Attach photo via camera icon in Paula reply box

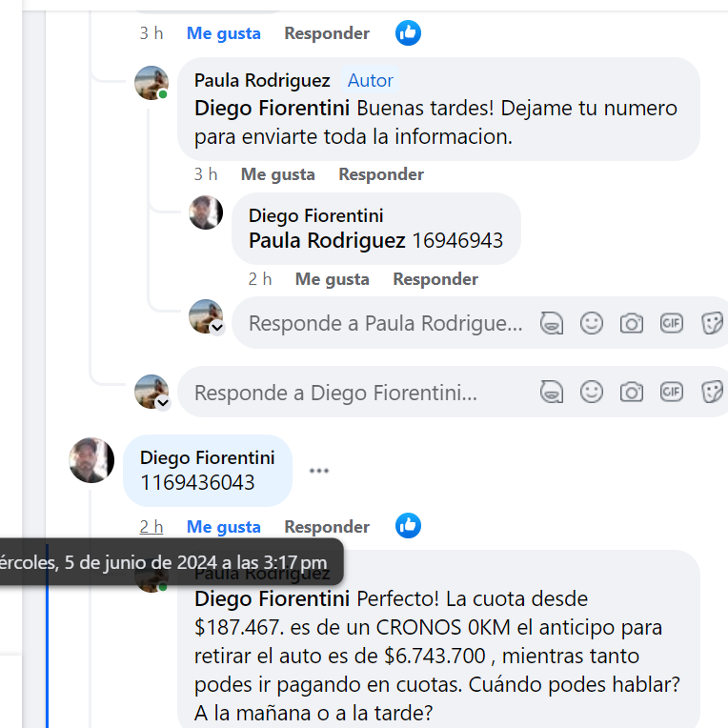pyautogui.click(x=632, y=323)
